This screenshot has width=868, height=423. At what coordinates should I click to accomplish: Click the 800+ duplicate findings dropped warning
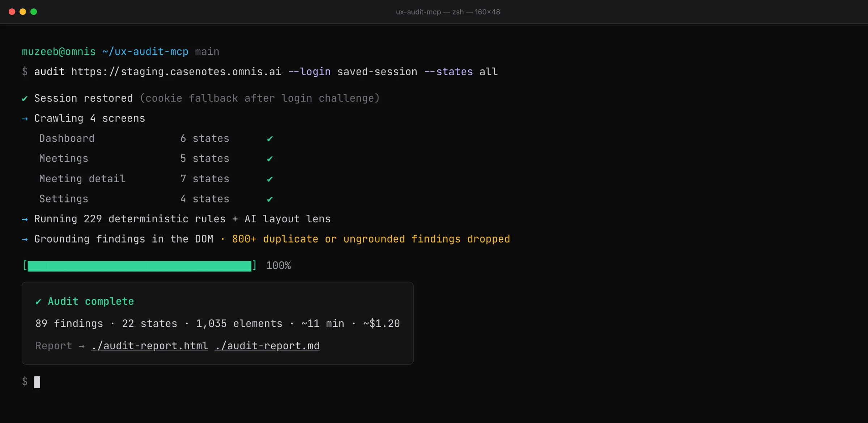(x=371, y=239)
